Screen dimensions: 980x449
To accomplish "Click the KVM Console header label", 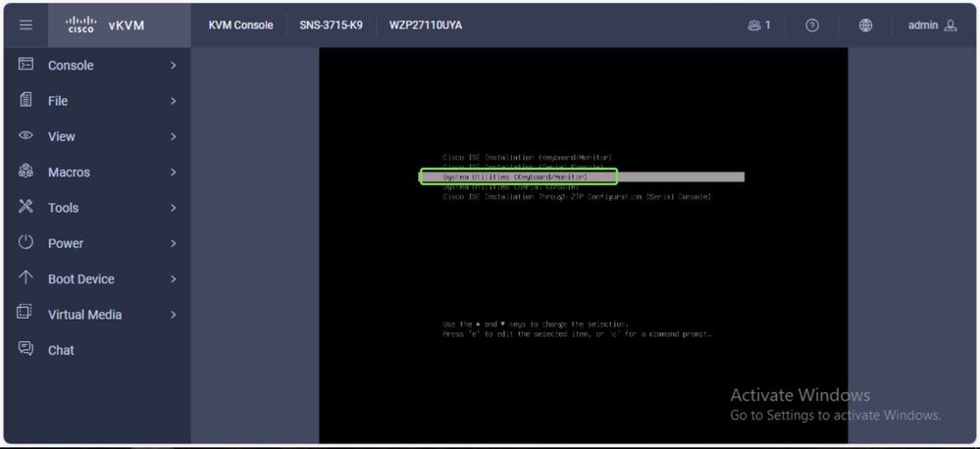I will pyautogui.click(x=240, y=25).
